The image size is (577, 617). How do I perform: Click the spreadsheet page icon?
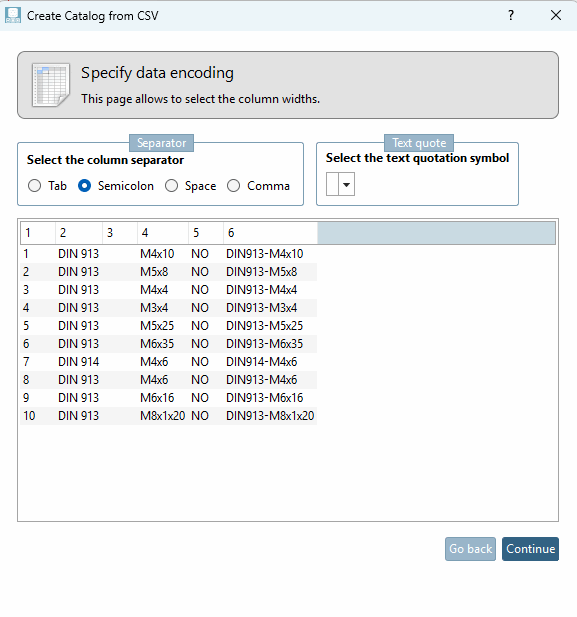pyautogui.click(x=51, y=85)
